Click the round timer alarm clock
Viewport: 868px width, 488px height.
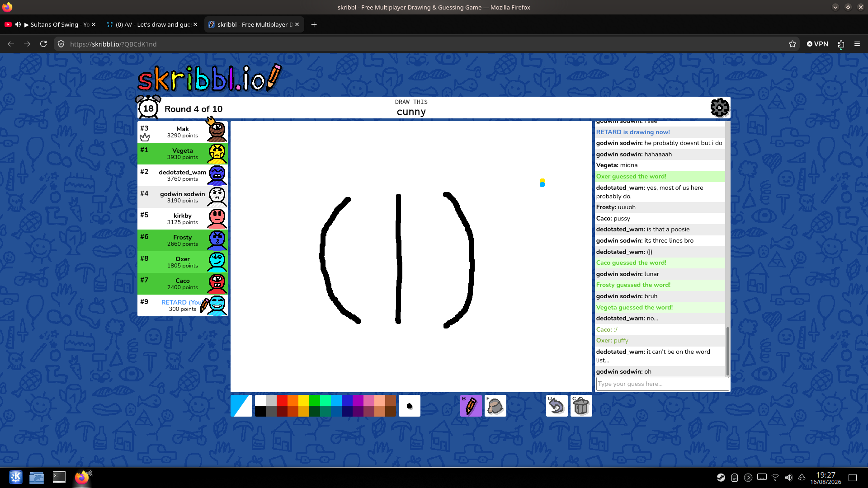pos(148,108)
